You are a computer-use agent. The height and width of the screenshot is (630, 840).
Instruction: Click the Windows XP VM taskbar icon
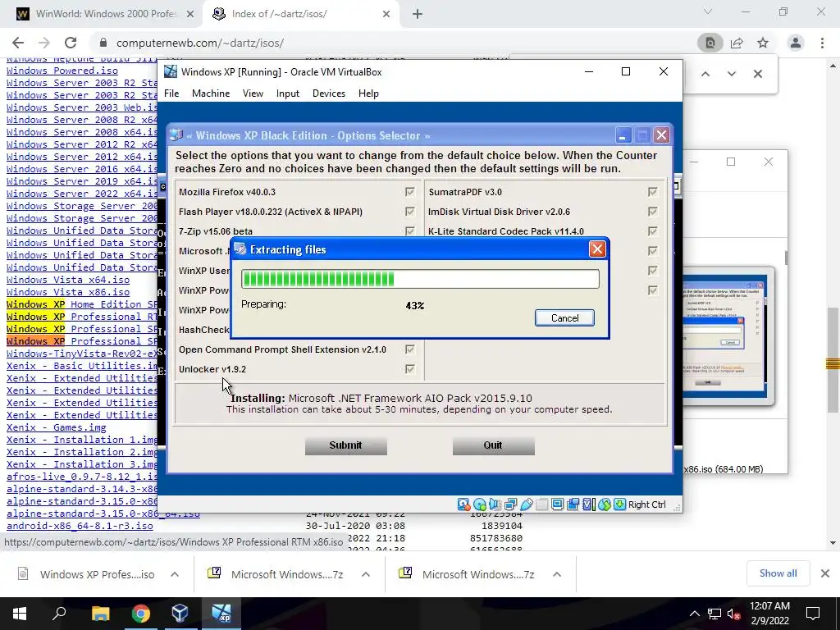tap(221, 614)
